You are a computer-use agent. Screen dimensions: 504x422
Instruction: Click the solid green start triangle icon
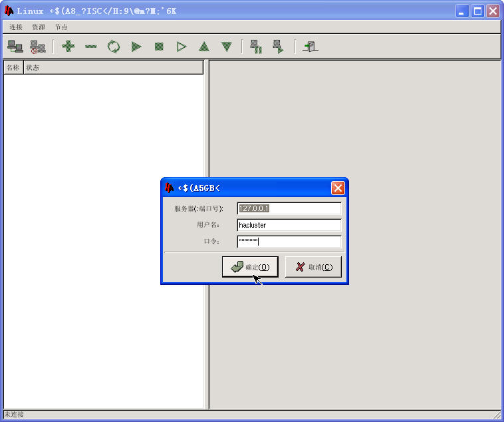click(136, 47)
